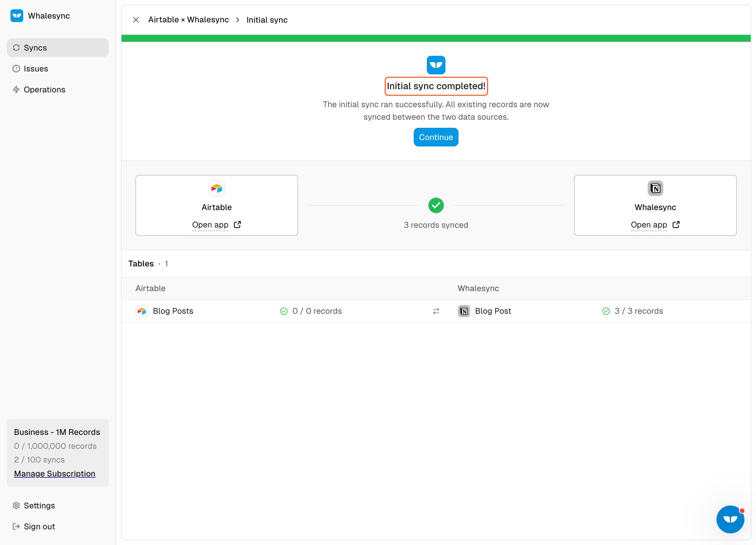This screenshot has width=756, height=545.
Task: Open the Manage Subscription link
Action: point(55,473)
